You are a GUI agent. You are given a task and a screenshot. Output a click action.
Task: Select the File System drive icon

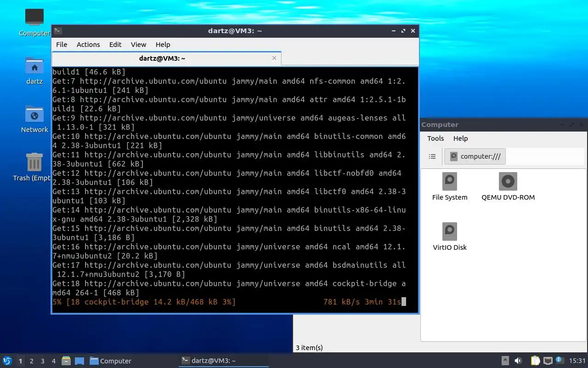(450, 187)
